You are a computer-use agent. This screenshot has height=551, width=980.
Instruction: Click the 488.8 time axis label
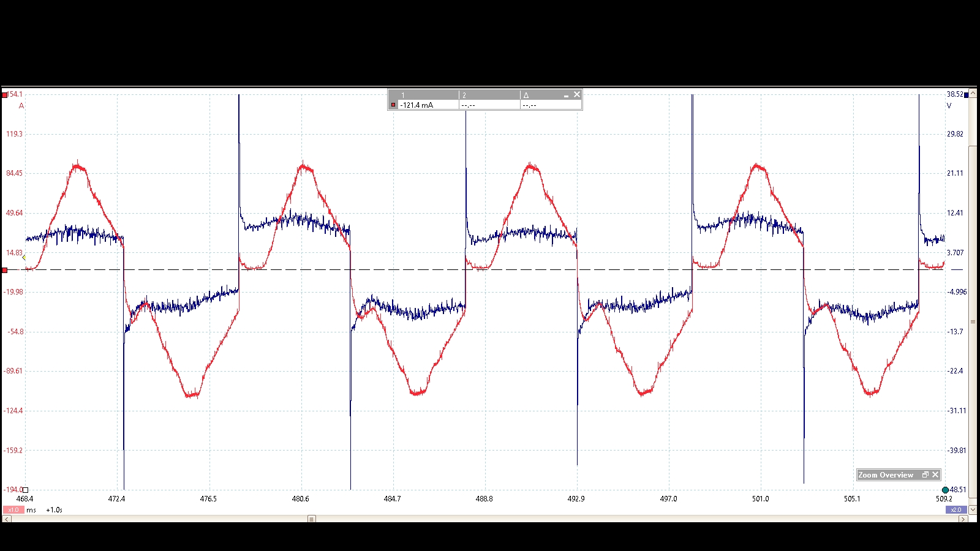484,499
